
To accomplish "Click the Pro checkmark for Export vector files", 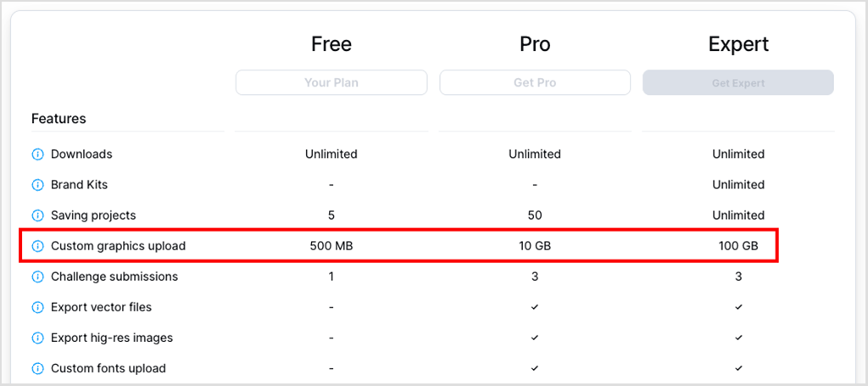I will pos(535,307).
